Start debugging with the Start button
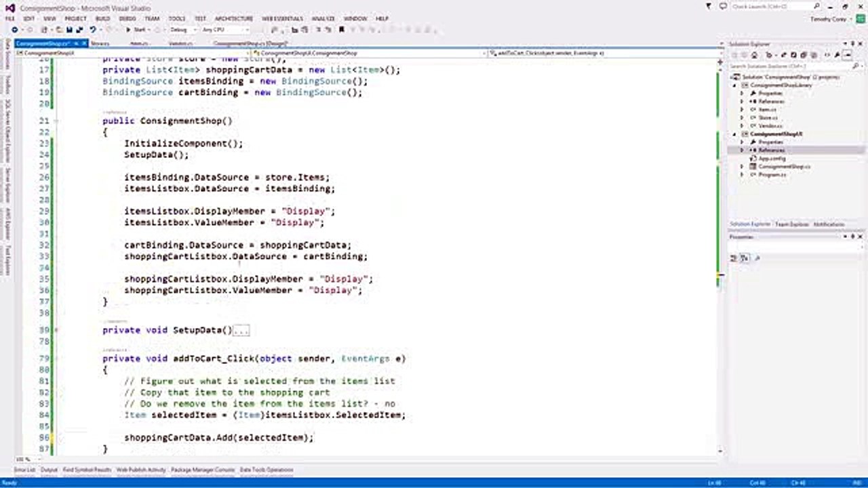 pos(136,30)
